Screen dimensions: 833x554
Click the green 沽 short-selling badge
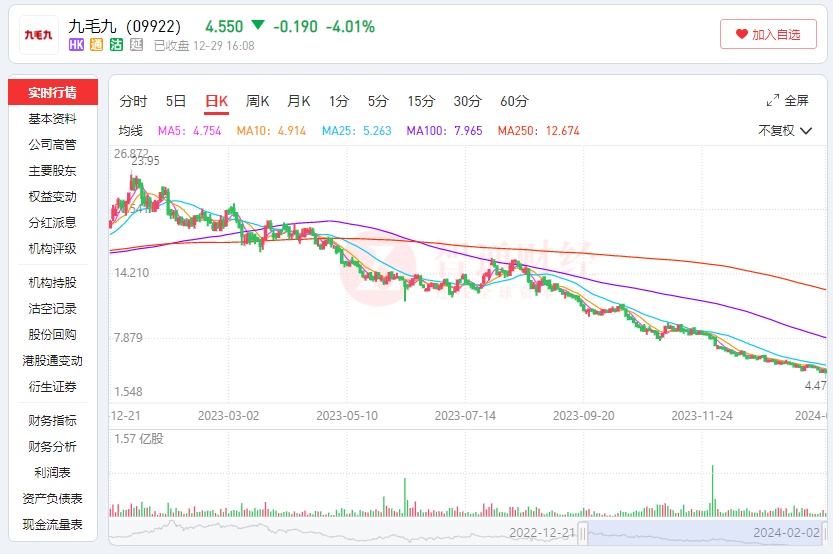[116, 45]
